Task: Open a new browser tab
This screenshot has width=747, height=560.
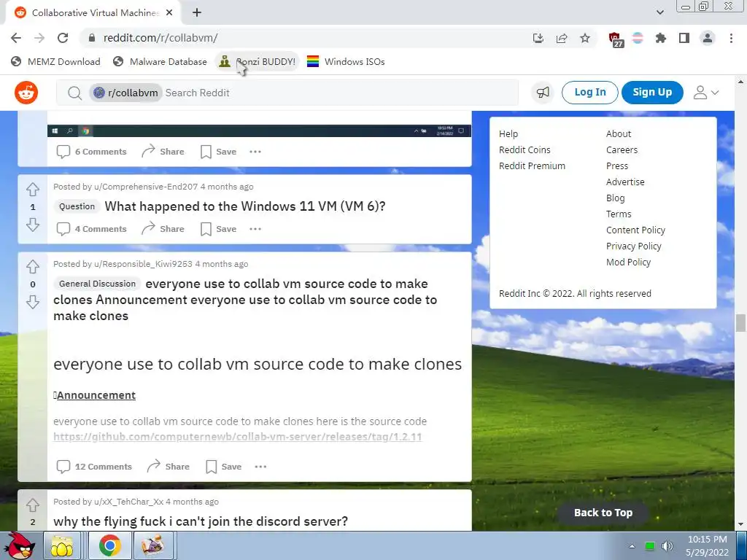Action: (x=197, y=12)
